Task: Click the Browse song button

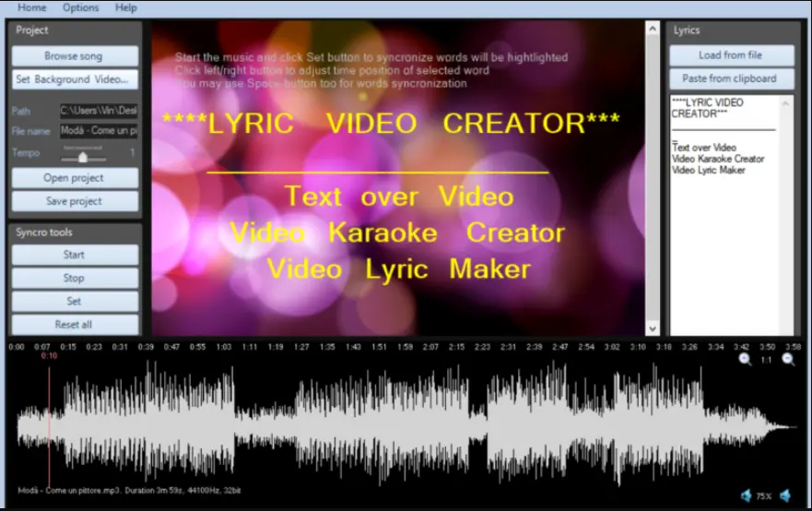Action: 75,56
